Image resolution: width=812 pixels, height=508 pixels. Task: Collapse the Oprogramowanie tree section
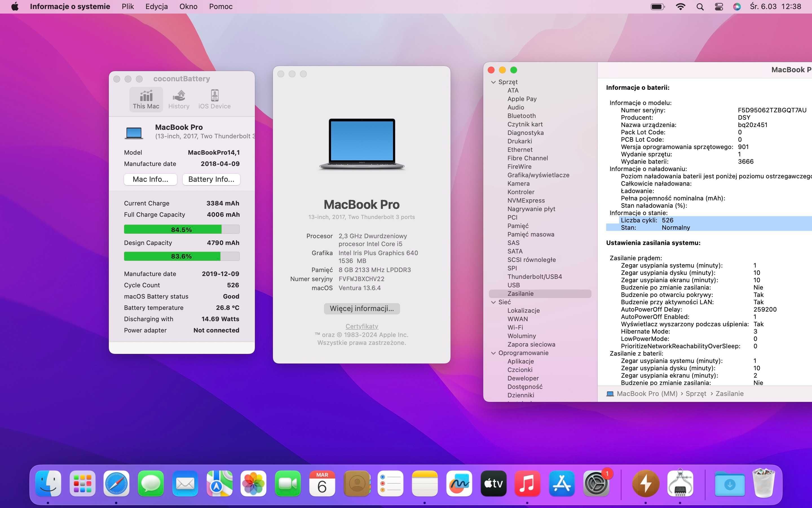point(493,353)
